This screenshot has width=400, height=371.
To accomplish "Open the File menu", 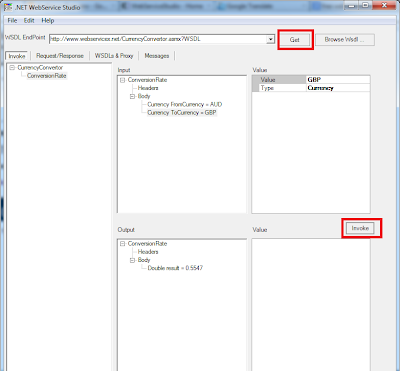I will [12, 20].
